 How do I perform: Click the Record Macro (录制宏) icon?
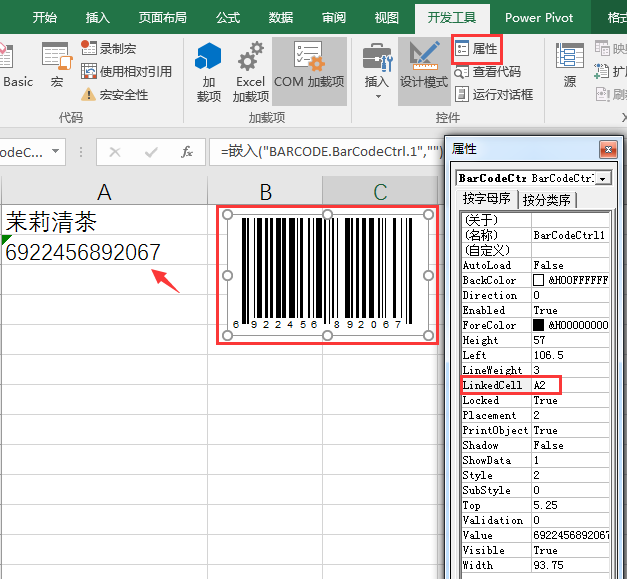(x=88, y=48)
